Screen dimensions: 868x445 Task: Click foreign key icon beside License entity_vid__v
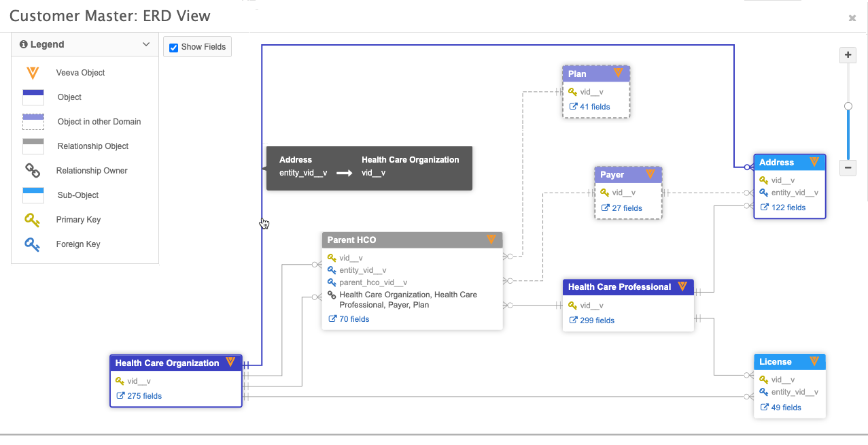764,392
